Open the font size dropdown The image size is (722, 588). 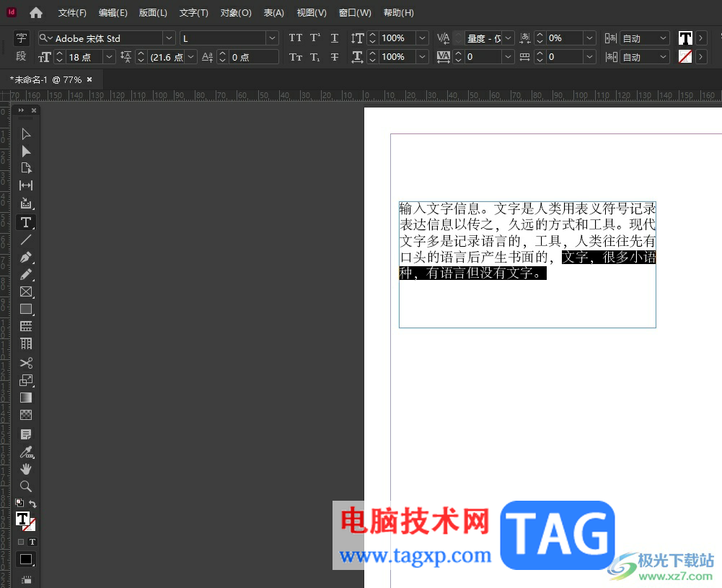click(x=109, y=57)
